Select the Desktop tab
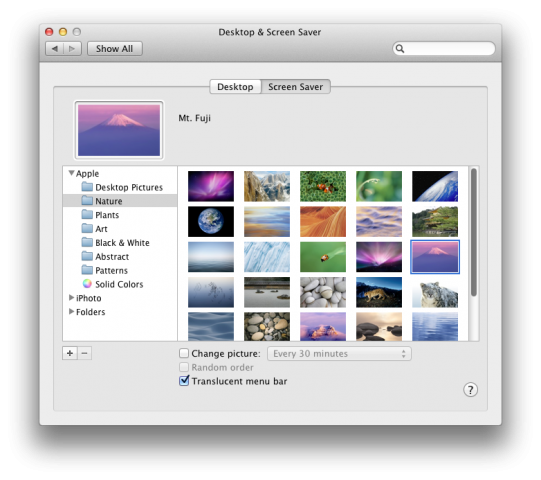The height and width of the screenshot is (480, 541). (235, 87)
